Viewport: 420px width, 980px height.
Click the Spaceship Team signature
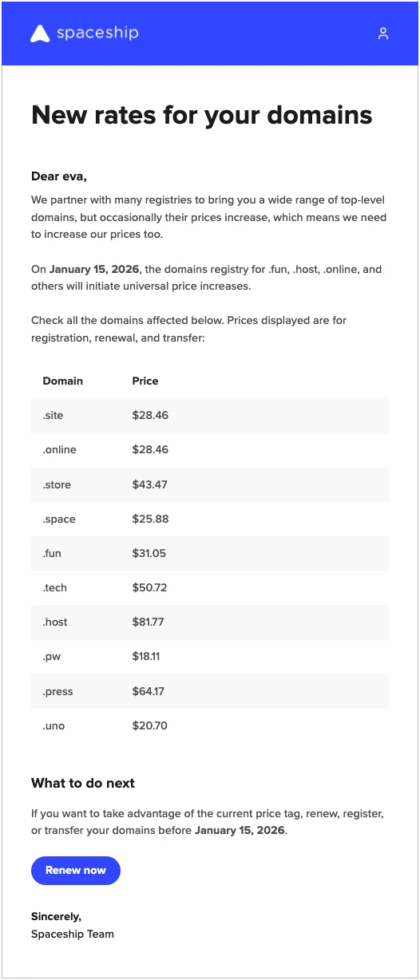(x=73, y=934)
